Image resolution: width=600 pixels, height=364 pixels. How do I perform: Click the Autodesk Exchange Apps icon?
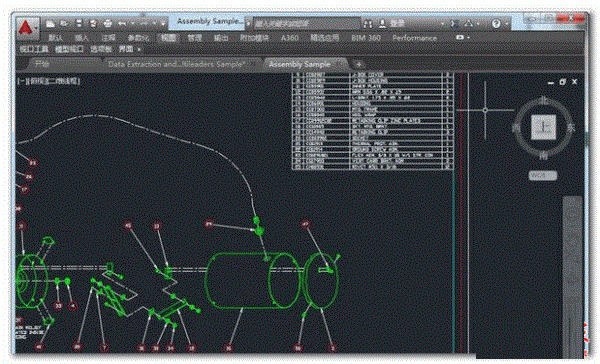click(x=455, y=24)
